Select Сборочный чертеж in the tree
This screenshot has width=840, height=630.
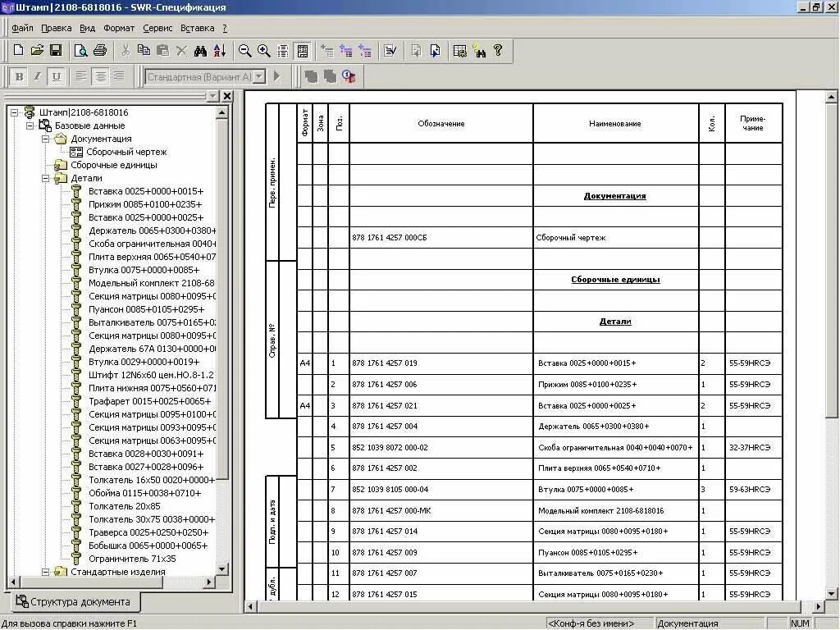coord(126,152)
